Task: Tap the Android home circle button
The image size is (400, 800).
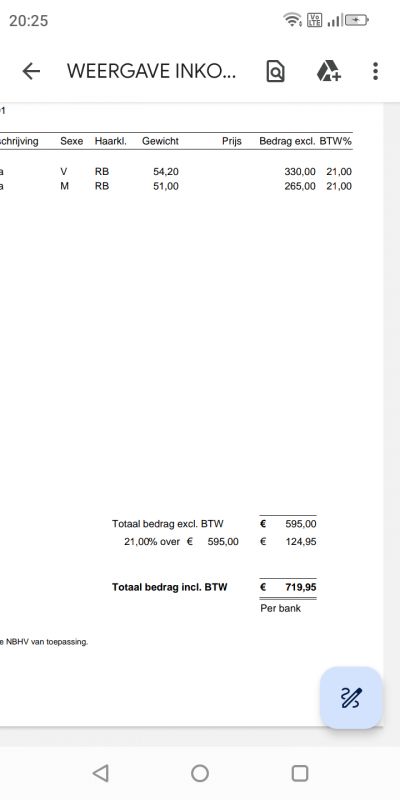Action: pyautogui.click(x=200, y=773)
